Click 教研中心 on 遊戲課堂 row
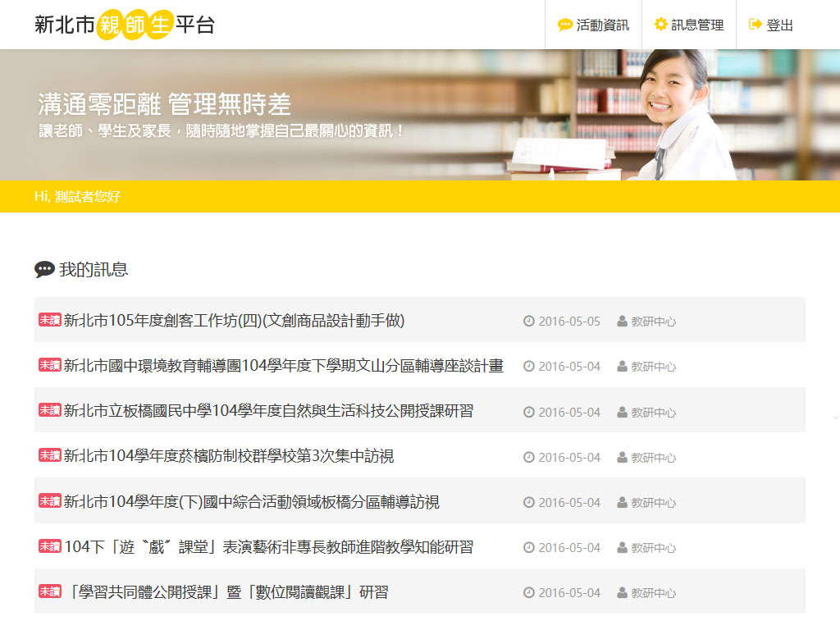Viewport: 840px width, 630px height. click(x=654, y=548)
